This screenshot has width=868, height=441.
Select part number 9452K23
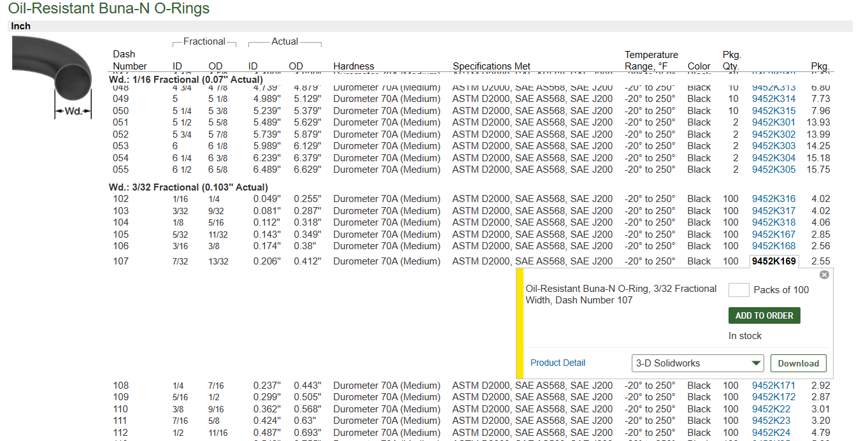coord(771,421)
